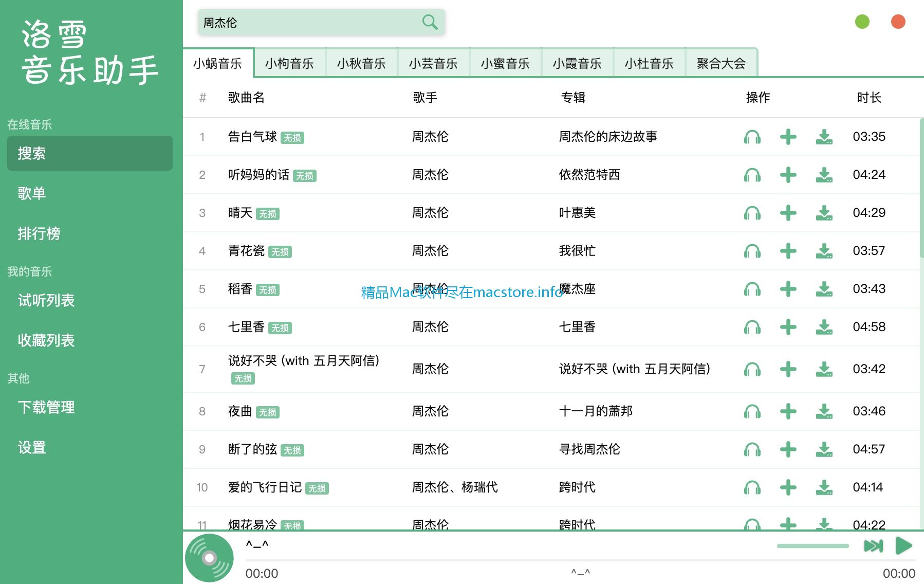The width and height of the screenshot is (924, 584).
Task: Add 爱的飞行日记 with the plus icon
Action: tap(788, 487)
